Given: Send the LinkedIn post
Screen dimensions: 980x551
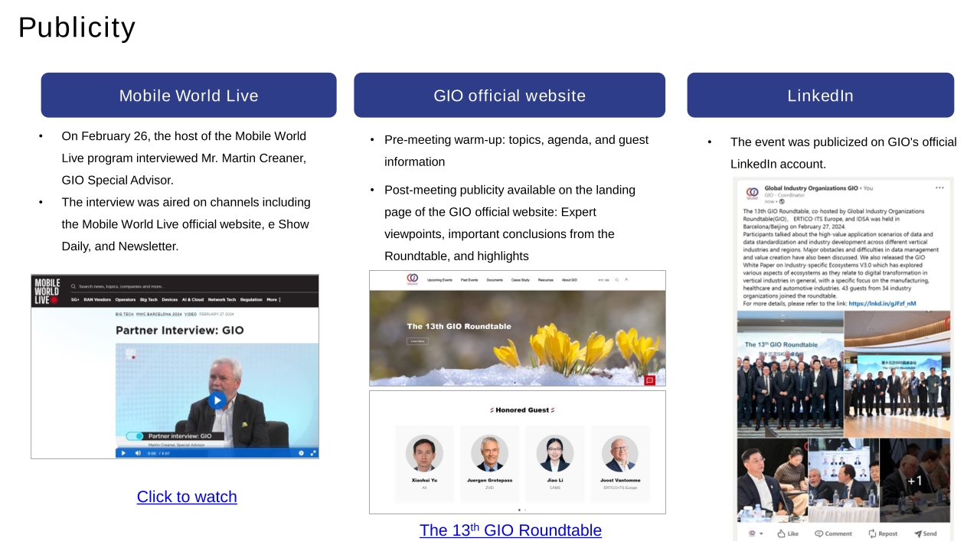Looking at the screenshot, I should (925, 533).
